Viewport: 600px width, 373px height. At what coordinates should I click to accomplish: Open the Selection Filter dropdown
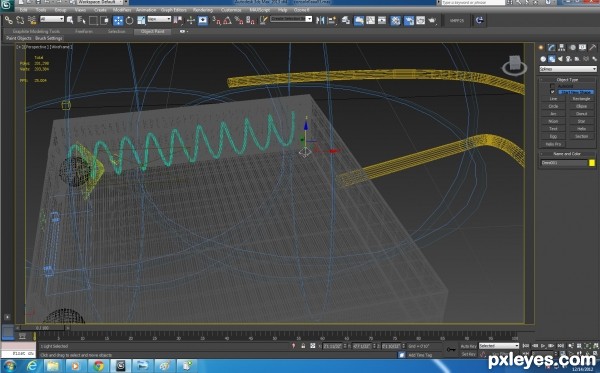[52, 19]
